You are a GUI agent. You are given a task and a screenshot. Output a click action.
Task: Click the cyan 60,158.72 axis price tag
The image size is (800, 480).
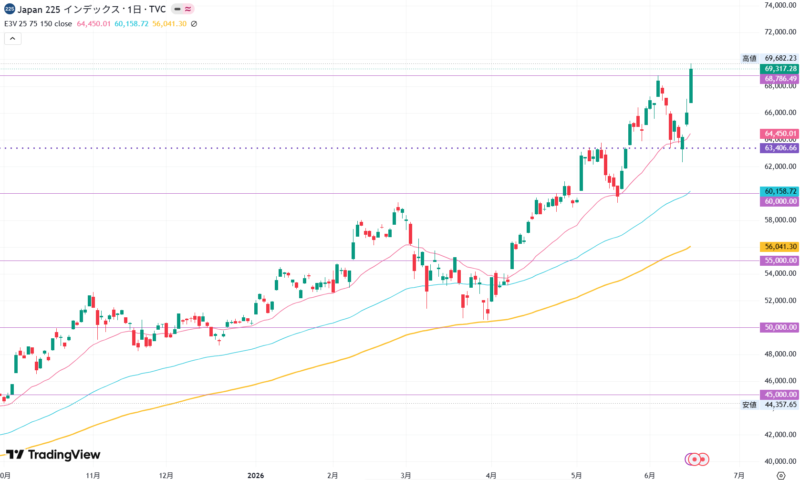click(x=779, y=191)
